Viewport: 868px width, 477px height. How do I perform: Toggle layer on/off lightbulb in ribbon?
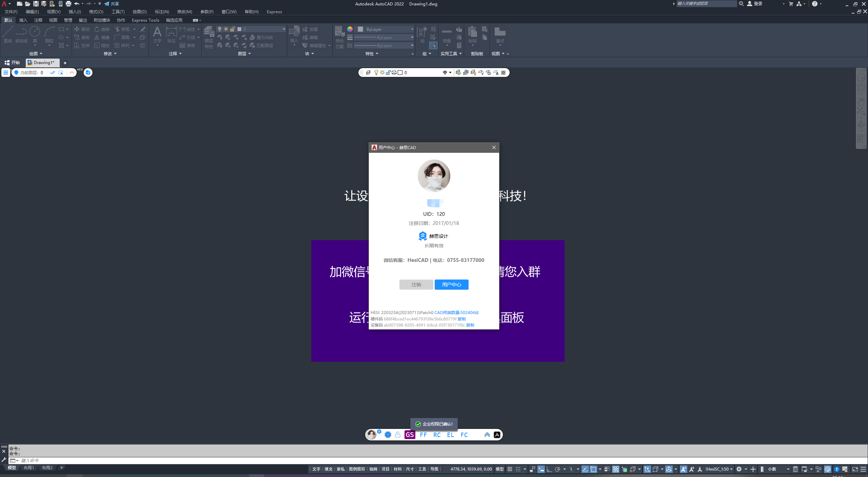219,29
